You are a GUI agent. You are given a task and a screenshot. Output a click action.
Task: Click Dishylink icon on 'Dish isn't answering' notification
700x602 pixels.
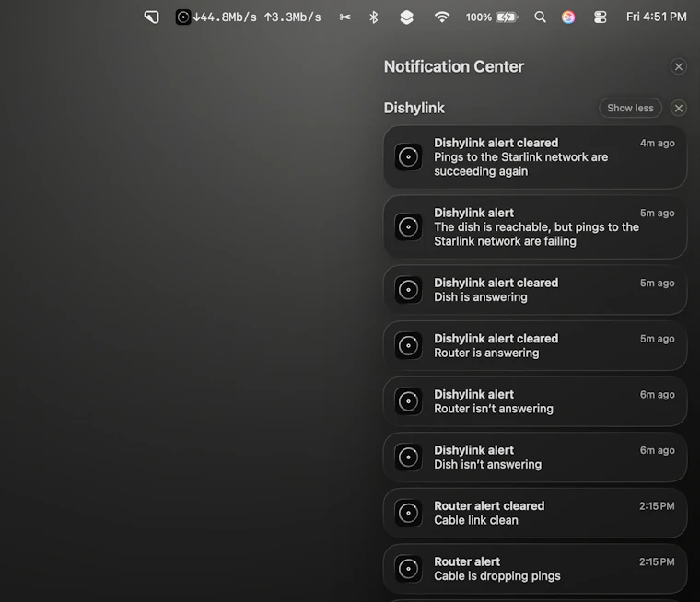coord(408,457)
